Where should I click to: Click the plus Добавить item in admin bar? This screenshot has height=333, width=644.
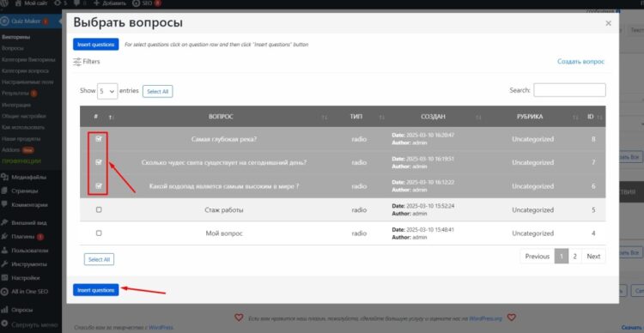click(110, 3)
